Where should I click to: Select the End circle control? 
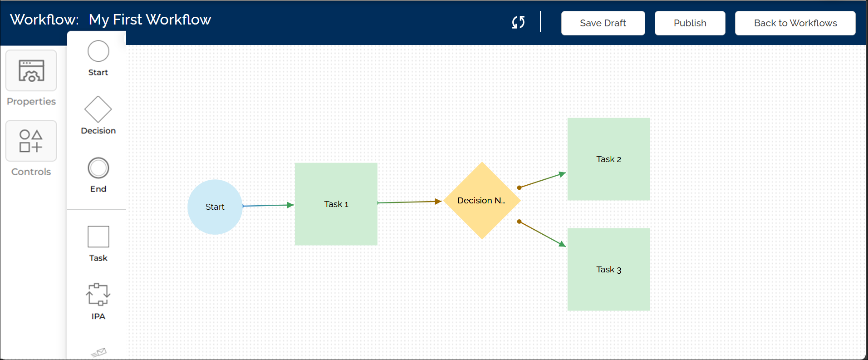click(98, 168)
